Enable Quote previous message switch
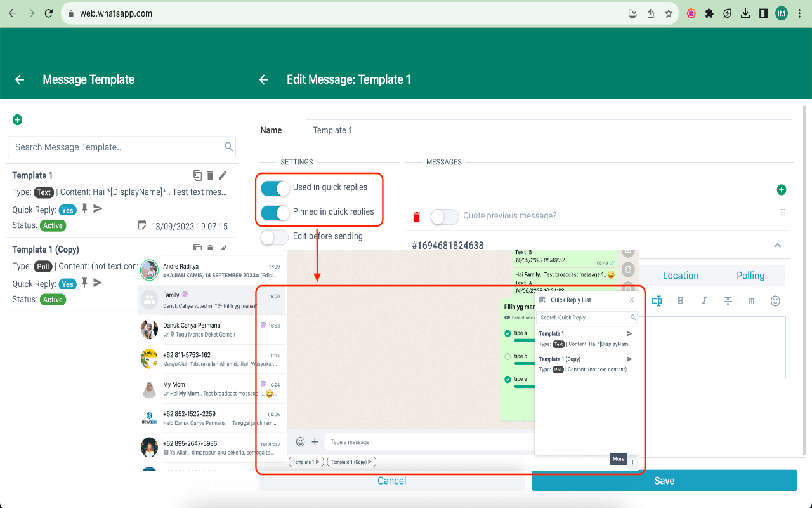The image size is (812, 508). pos(444,217)
